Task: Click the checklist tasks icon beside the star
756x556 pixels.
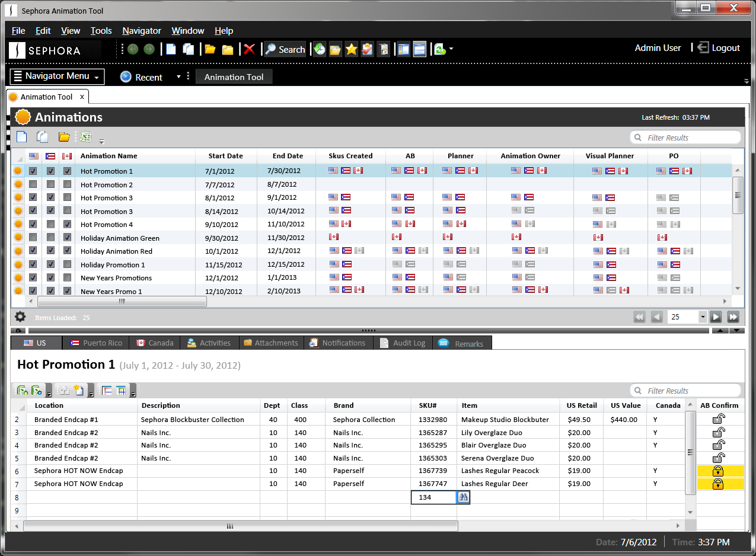Action: [368, 49]
